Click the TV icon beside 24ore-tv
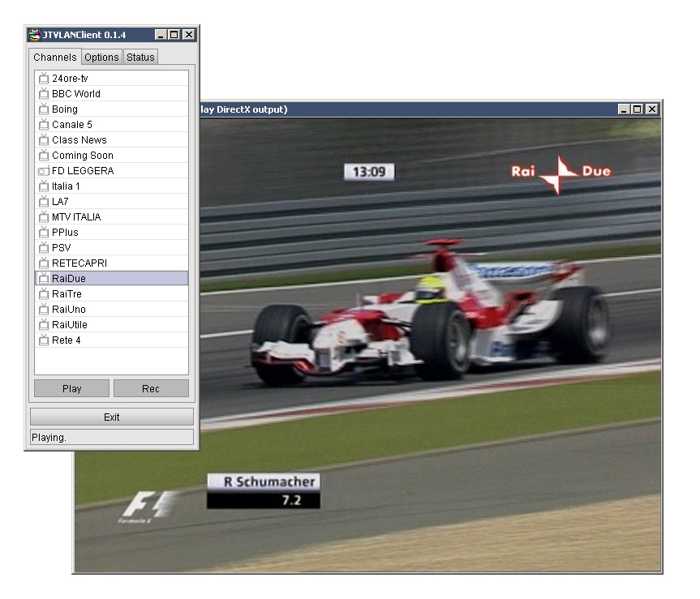Image resolution: width=700 pixels, height=599 pixels. click(43, 79)
